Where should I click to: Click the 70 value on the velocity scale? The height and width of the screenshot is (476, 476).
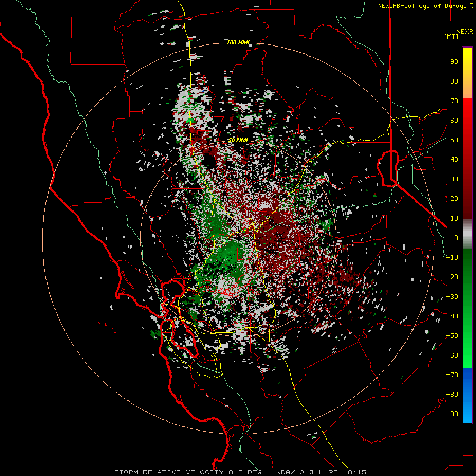(454, 101)
